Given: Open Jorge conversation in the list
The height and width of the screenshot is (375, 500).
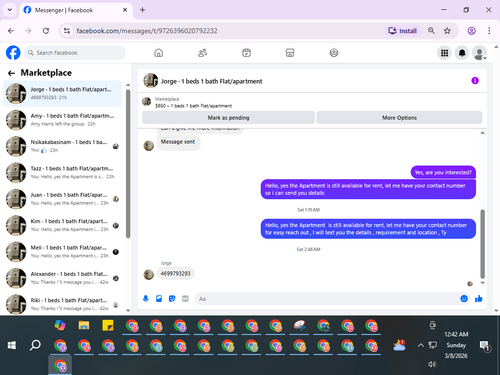Looking at the screenshot, I should [62, 93].
